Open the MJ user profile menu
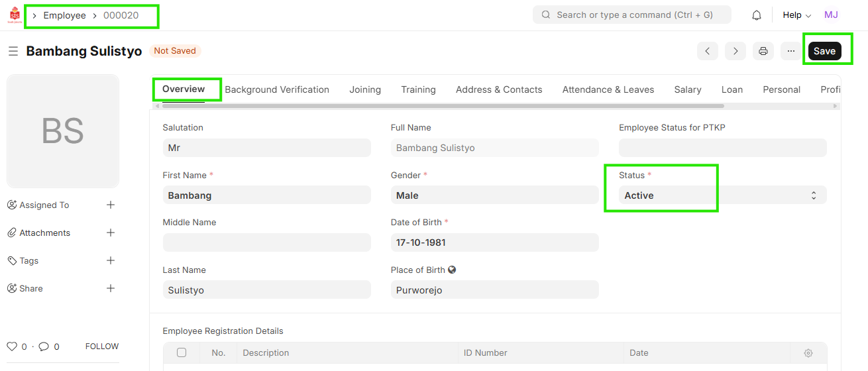The height and width of the screenshot is (371, 868). click(x=831, y=15)
